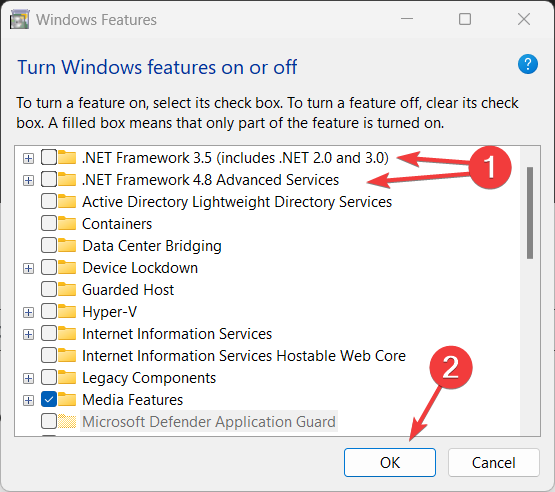The height and width of the screenshot is (492, 555).
Task: Click the Hyper-V folder icon
Action: 67,312
